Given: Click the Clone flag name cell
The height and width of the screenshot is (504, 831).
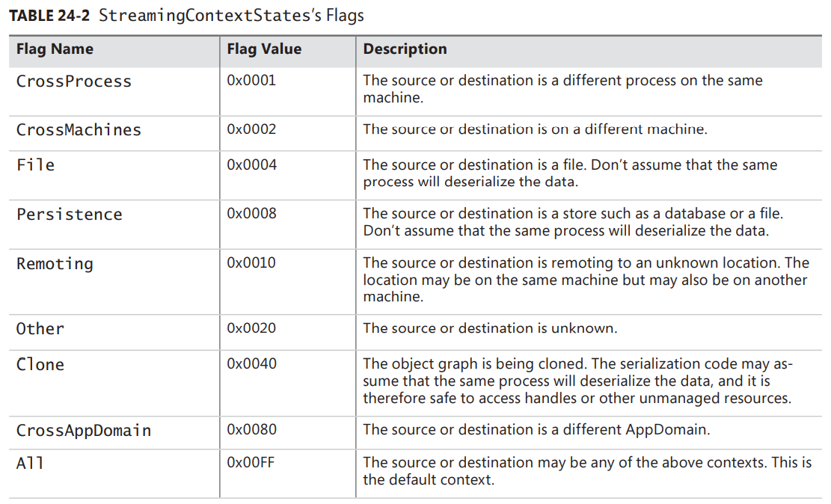Looking at the screenshot, I should (x=40, y=365).
